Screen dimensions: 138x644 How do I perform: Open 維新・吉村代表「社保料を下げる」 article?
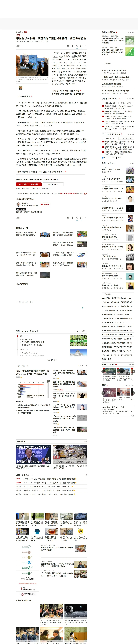click(113, 52)
